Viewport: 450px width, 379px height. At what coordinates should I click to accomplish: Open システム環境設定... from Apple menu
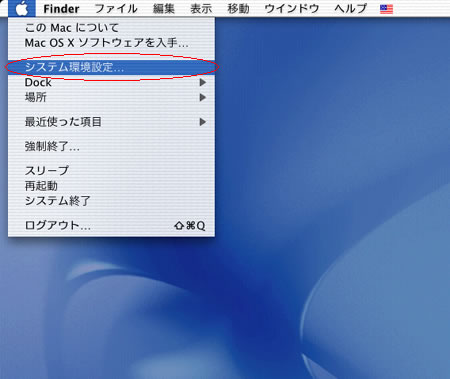click(111, 67)
